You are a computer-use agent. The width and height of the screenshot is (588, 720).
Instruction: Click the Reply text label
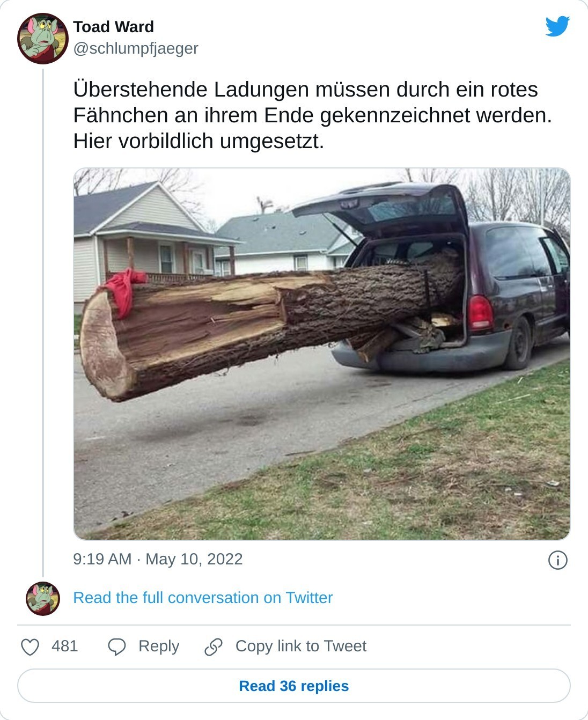pos(159,646)
